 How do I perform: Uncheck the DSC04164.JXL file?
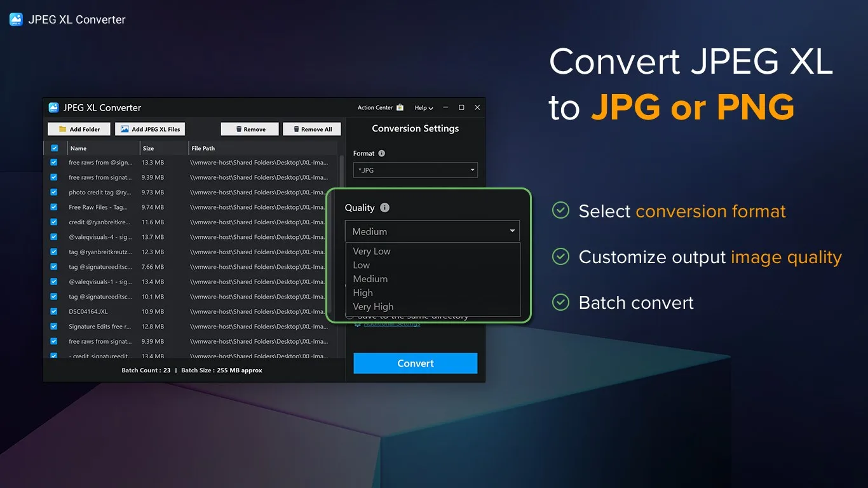point(54,311)
